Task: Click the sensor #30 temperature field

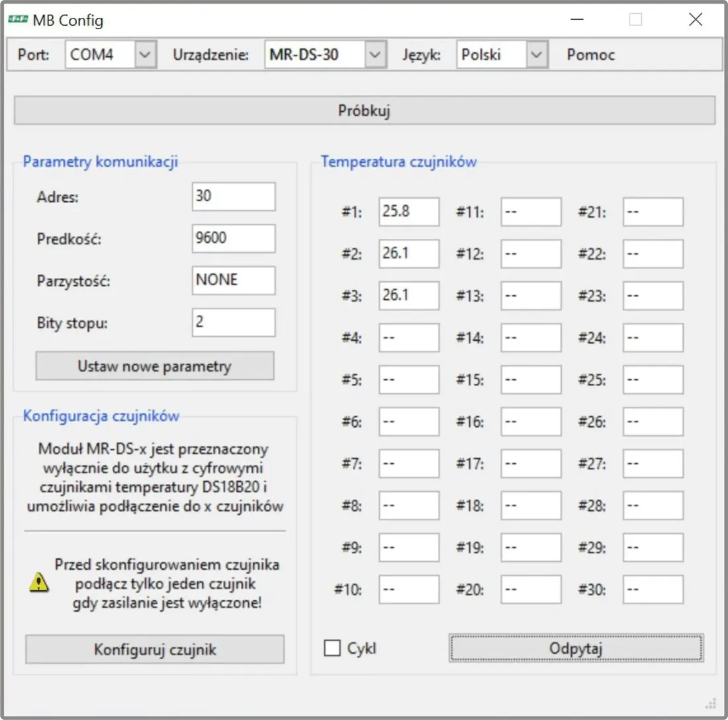Action: [653, 589]
